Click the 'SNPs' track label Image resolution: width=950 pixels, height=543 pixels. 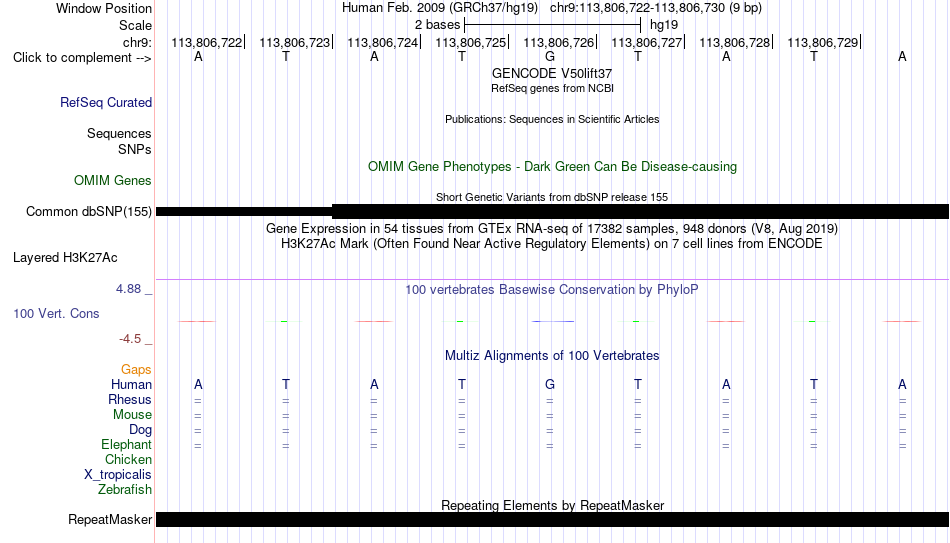tap(135, 149)
